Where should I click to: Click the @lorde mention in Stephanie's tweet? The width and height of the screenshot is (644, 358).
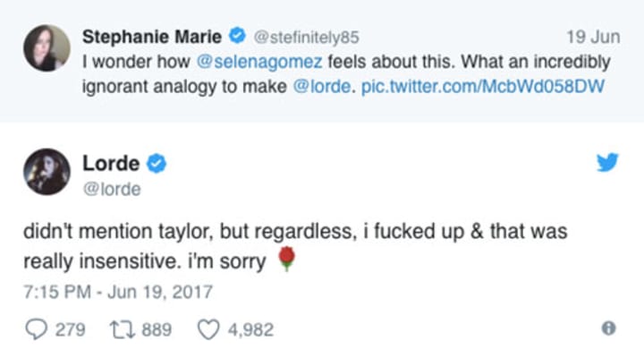click(329, 88)
